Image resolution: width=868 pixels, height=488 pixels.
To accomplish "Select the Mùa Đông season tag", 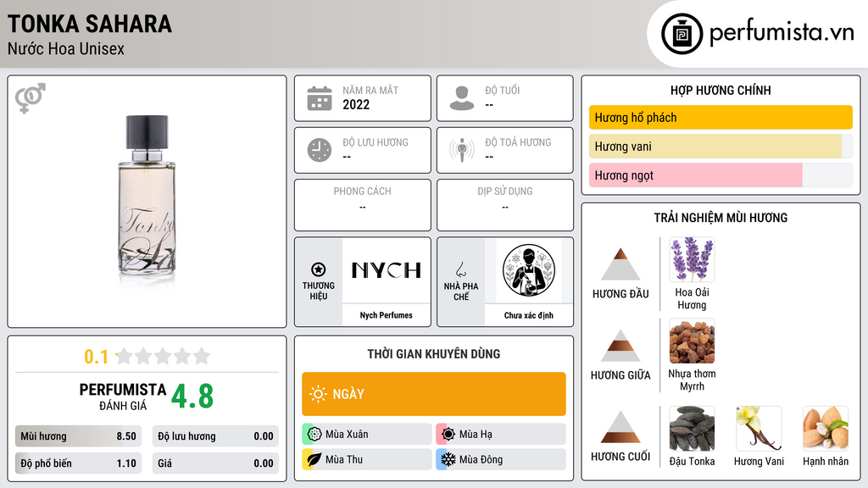I will click(x=501, y=459).
